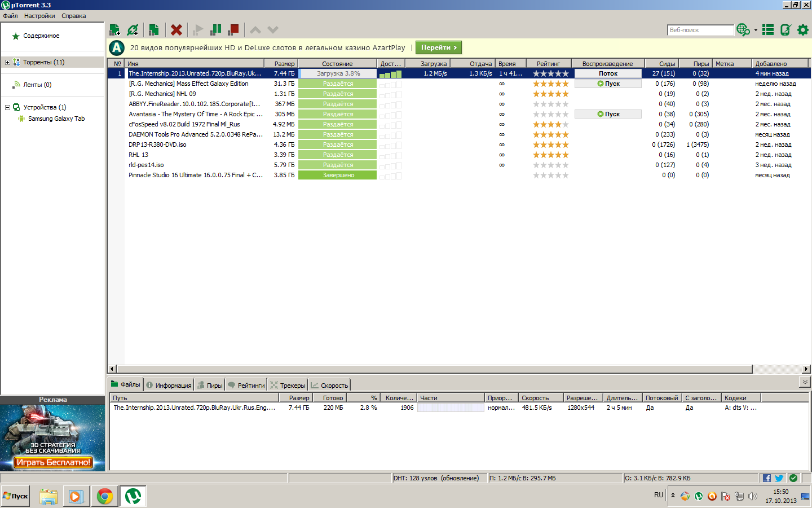
Task: Open the Справка menu
Action: point(74,16)
